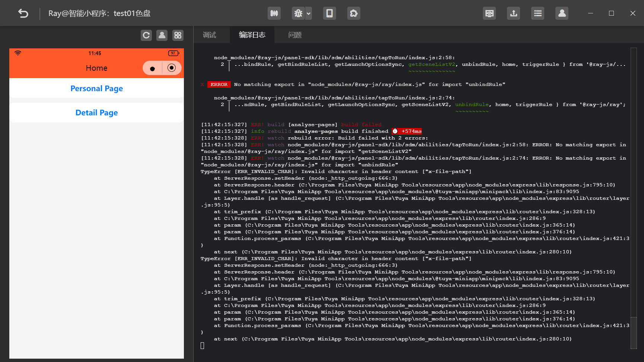Open the compile mode icon in top toolbar
This screenshot has height=362, width=644.
coord(274,13)
